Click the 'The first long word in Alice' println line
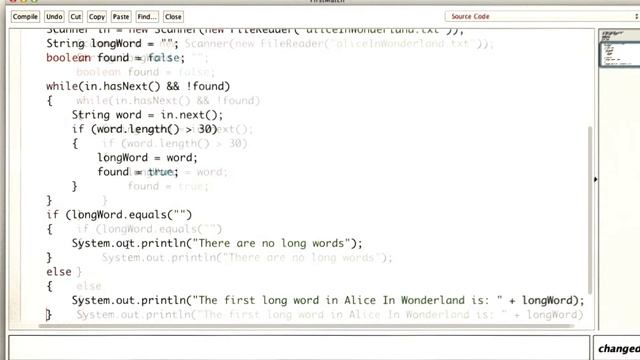Image resolution: width=640 pixels, height=360 pixels. click(328, 300)
